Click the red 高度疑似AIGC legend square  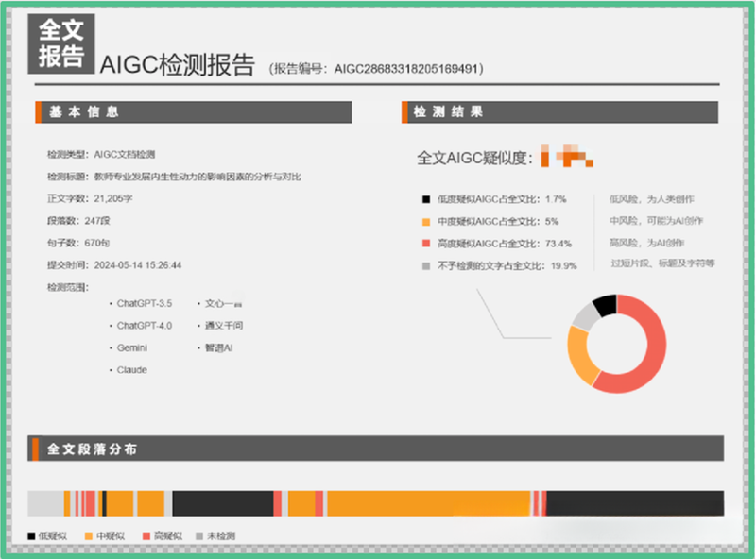pos(426,244)
